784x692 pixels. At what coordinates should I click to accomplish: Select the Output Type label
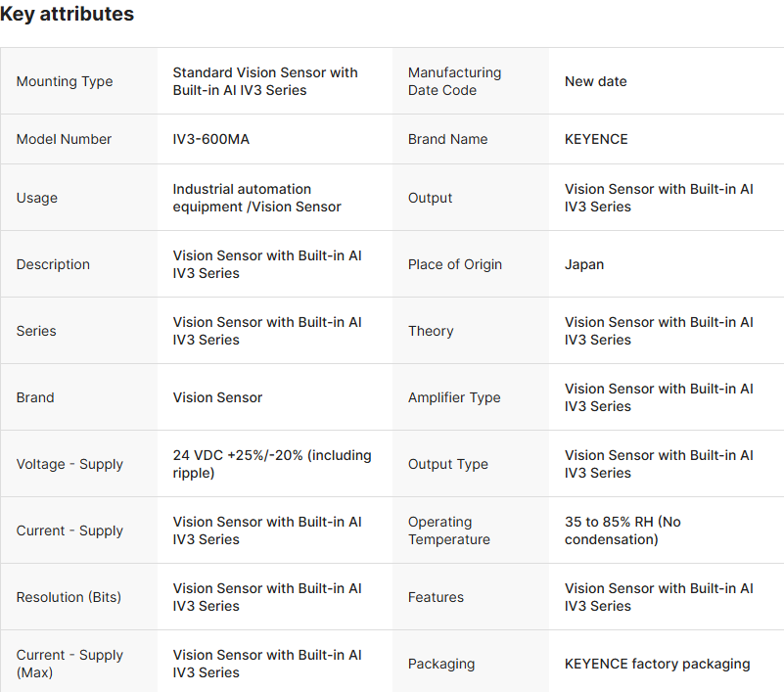(x=448, y=464)
